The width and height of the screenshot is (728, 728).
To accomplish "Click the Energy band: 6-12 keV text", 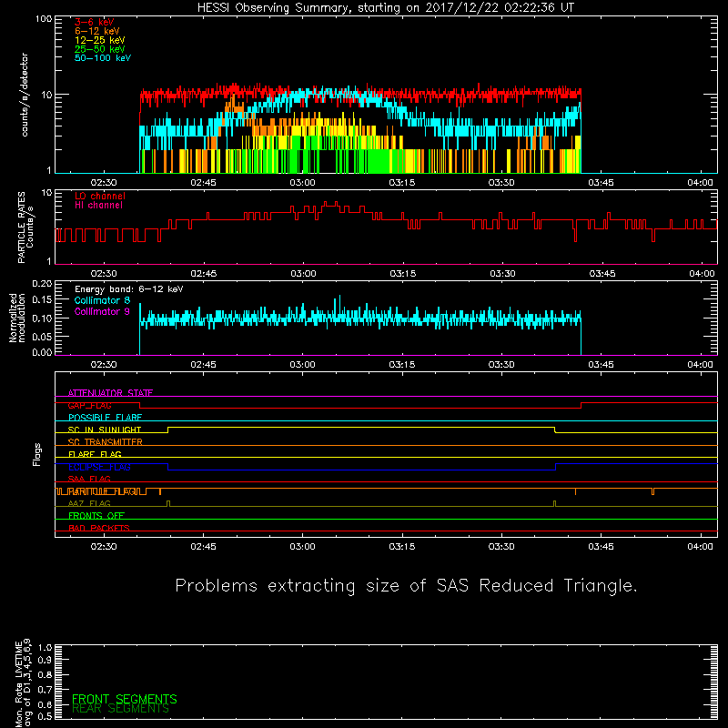I will pyautogui.click(x=129, y=289).
